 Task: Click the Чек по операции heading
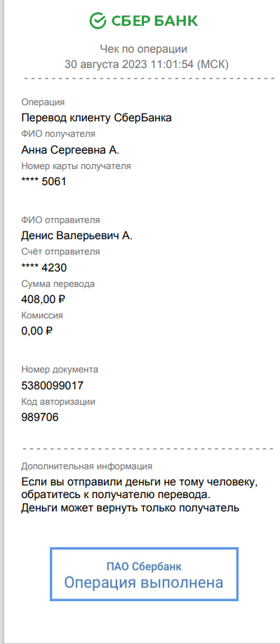click(144, 50)
